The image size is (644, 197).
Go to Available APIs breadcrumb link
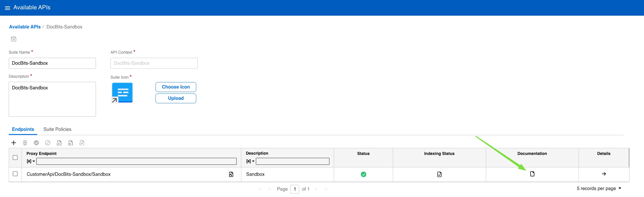pos(25,27)
